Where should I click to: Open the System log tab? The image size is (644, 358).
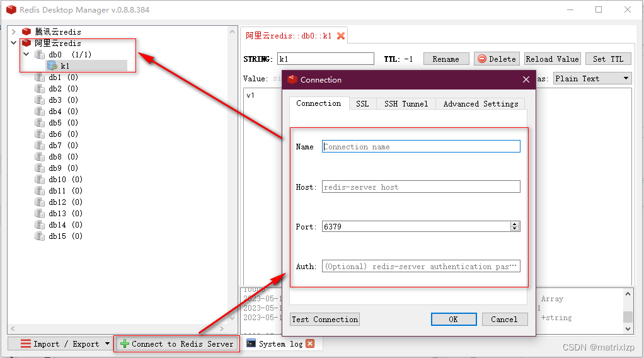coord(281,344)
